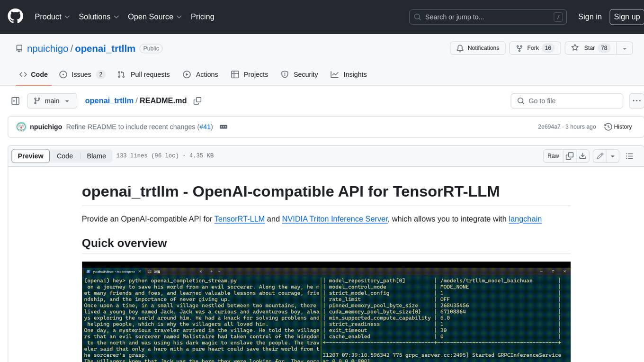Open commit 2e694a7

[x=549, y=127]
